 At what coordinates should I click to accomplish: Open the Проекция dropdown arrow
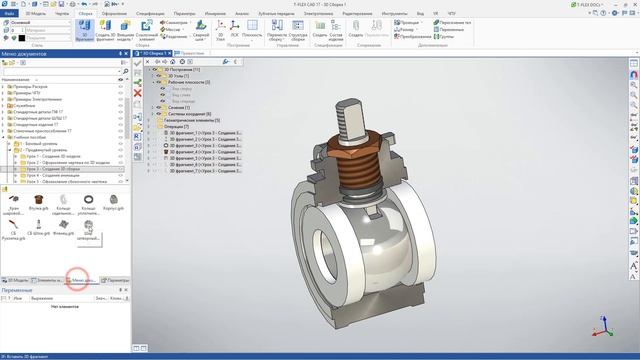tap(422, 22)
